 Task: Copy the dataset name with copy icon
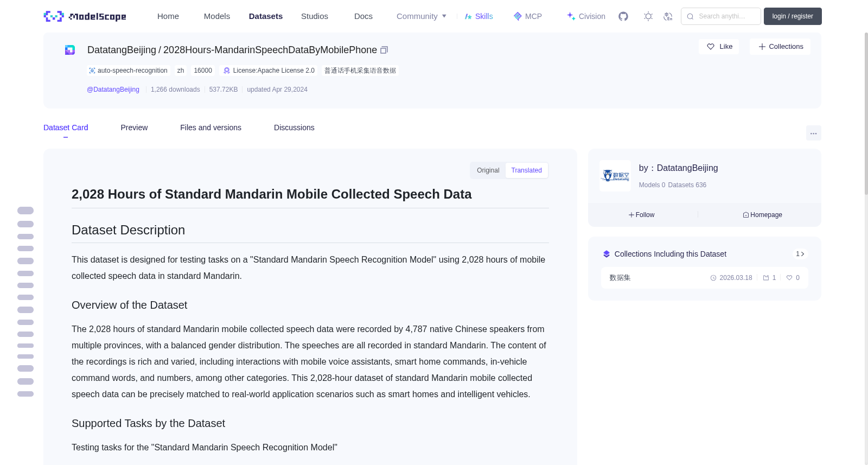point(384,50)
